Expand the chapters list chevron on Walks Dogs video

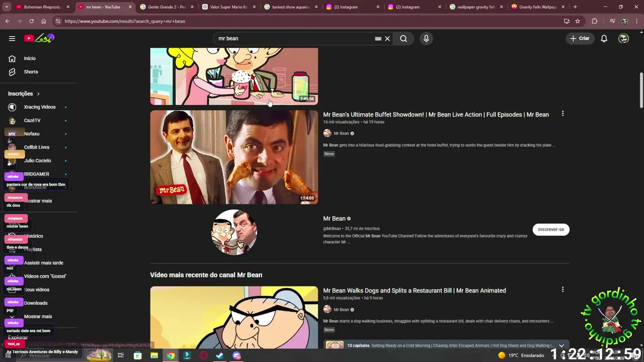point(561,345)
